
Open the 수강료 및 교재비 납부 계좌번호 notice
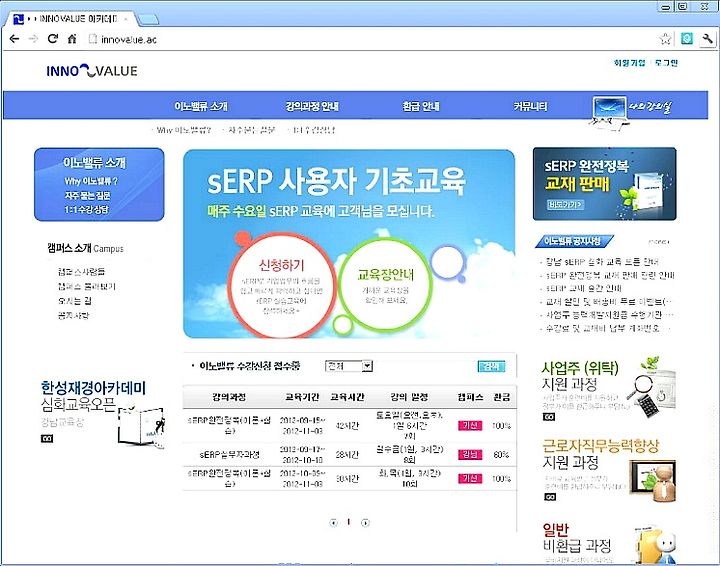(602, 328)
